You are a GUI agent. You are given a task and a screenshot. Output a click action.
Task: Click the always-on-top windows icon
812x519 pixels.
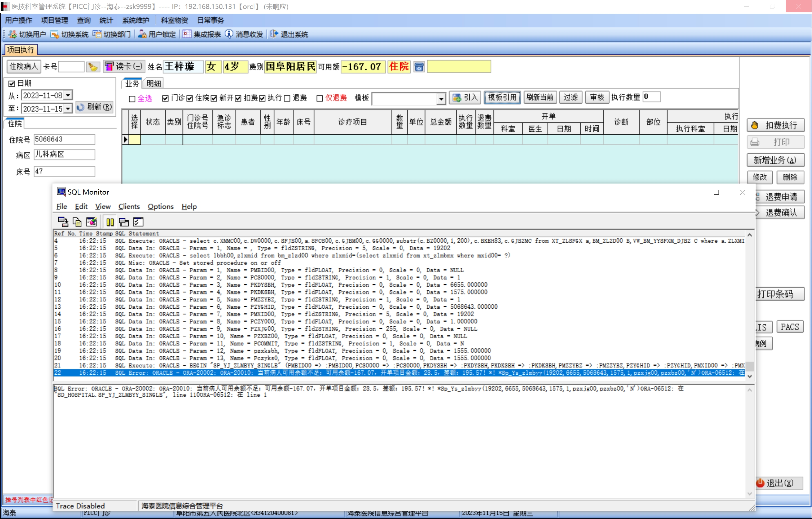pos(124,222)
